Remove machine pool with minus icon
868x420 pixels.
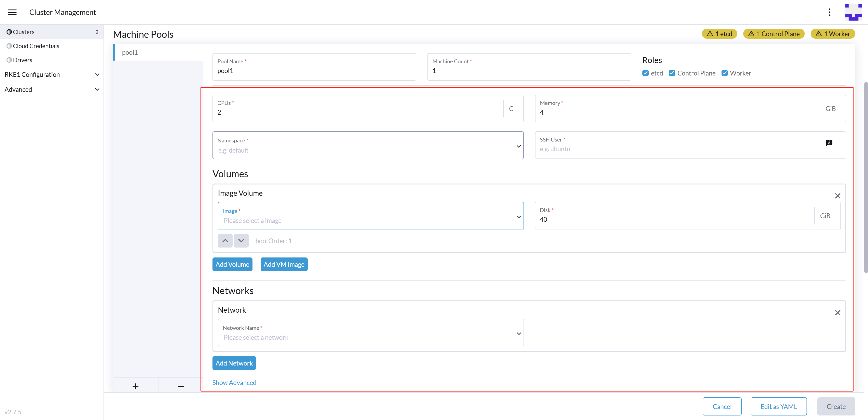(181, 386)
